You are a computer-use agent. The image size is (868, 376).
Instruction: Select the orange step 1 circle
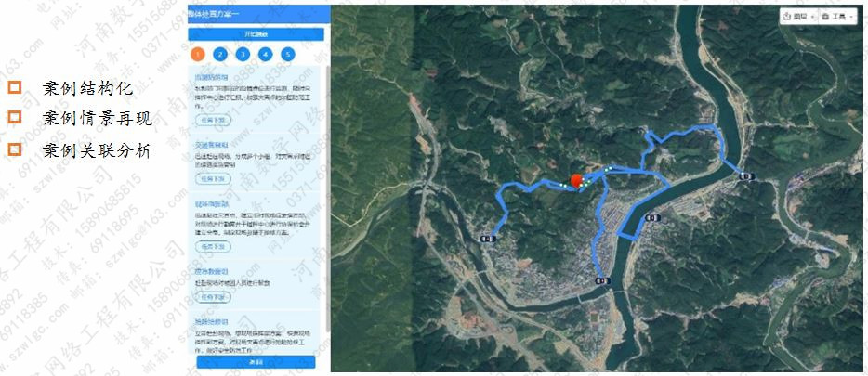click(x=198, y=54)
